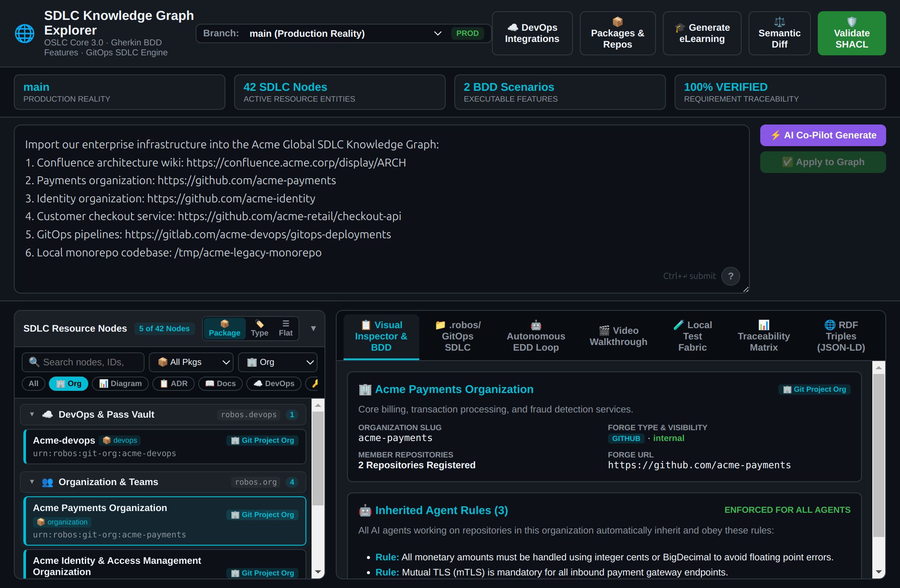This screenshot has width=900, height=588.
Task: Click the 2 BDD Scenarios stat card
Action: [560, 92]
